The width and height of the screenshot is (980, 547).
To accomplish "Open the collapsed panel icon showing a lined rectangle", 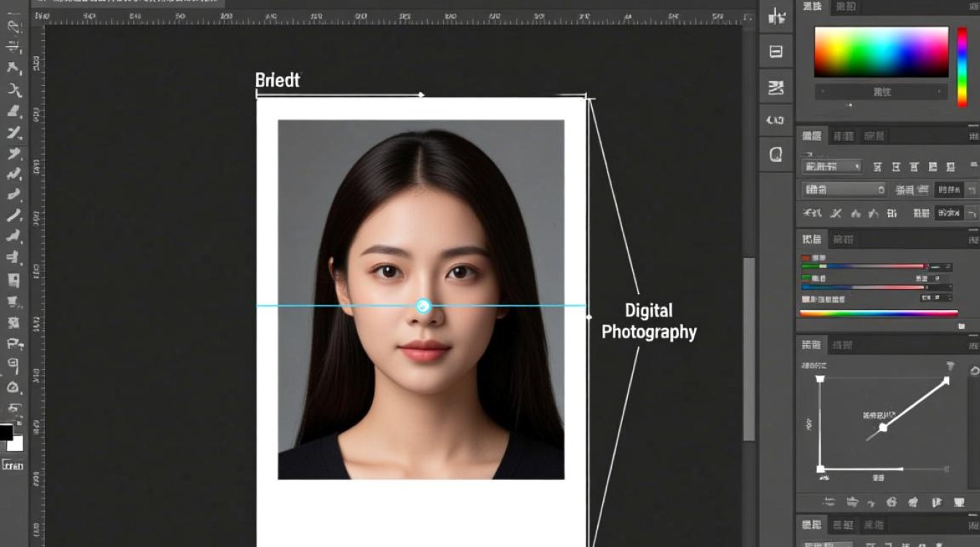I will point(776,52).
